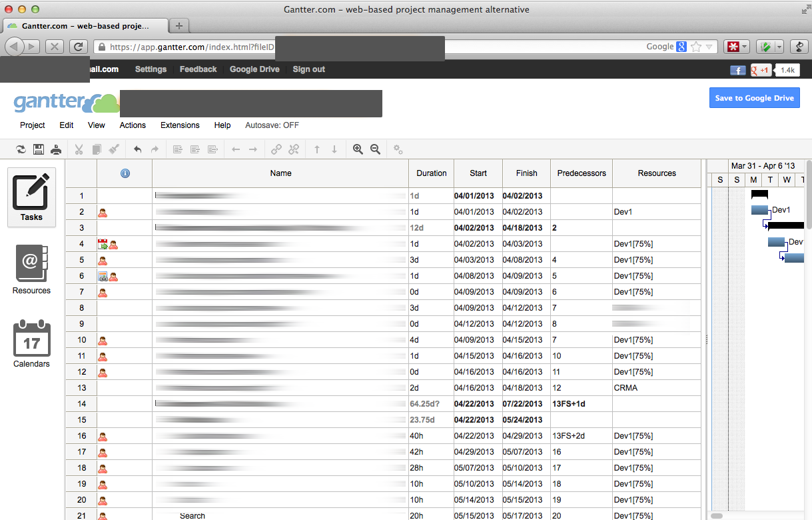812x520 pixels.
Task: Click the Predecessors column header
Action: pyautogui.click(x=582, y=173)
